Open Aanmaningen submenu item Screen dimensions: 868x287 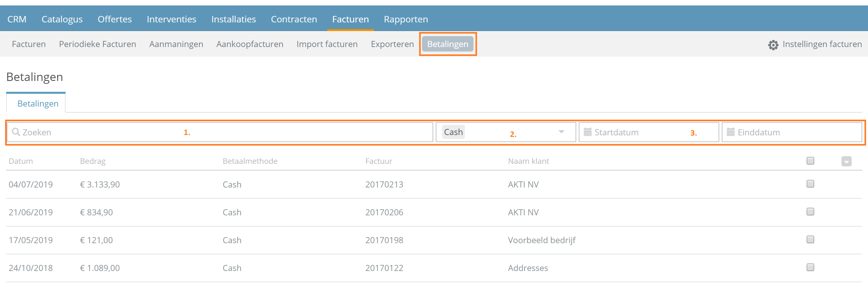(176, 44)
